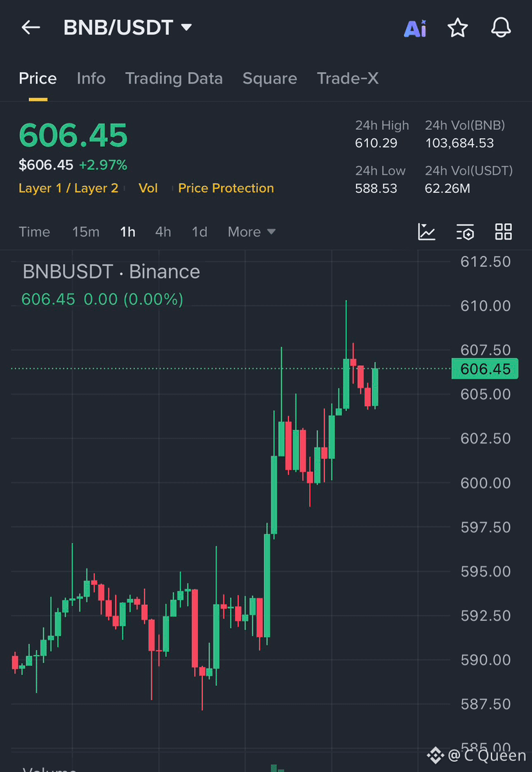The height and width of the screenshot is (772, 532).
Task: Tap the Vol tag link
Action: (148, 188)
